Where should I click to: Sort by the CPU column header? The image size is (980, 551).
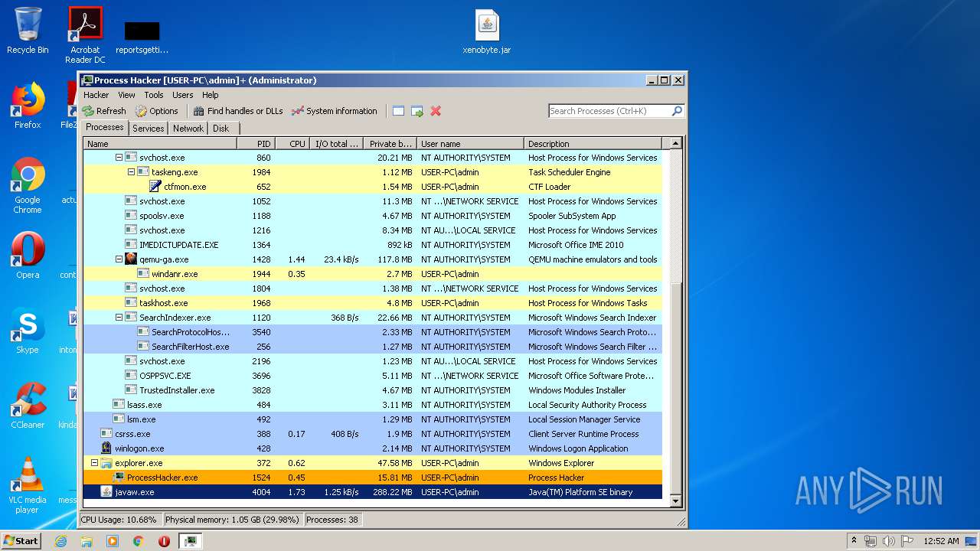click(292, 144)
